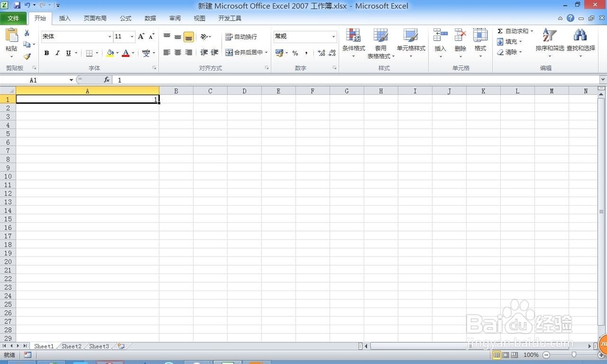
Task: Switch to the 视图 tab
Action: point(199,18)
